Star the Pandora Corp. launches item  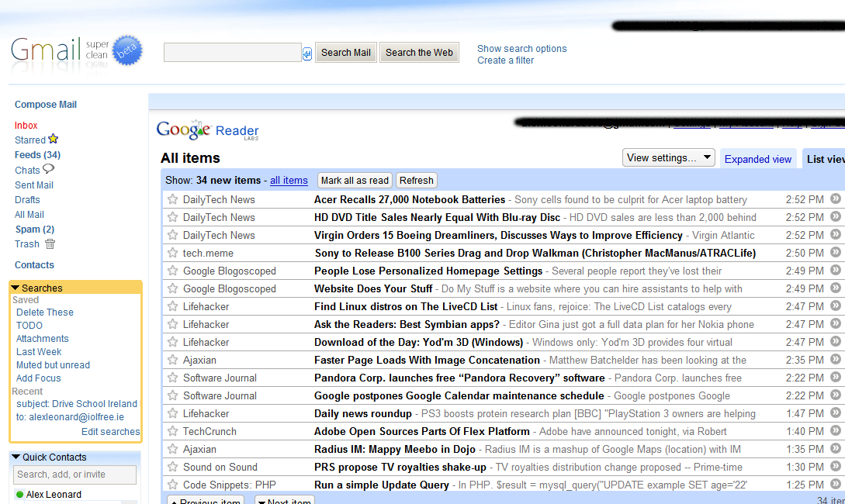tap(172, 378)
